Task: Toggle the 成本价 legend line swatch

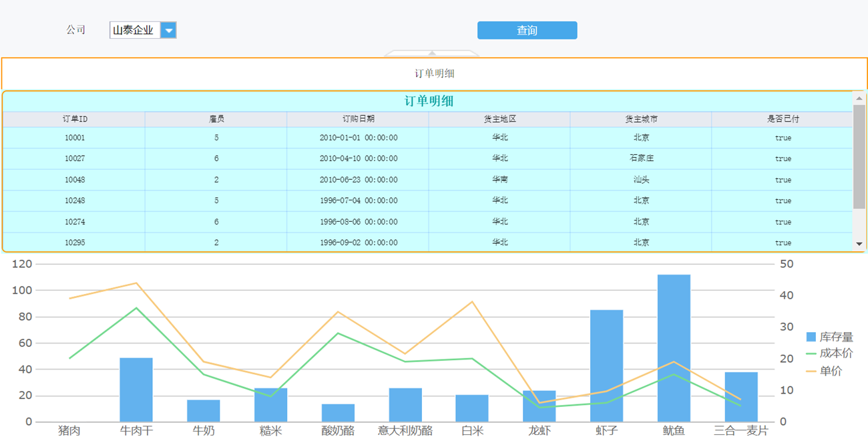Action: tap(811, 353)
